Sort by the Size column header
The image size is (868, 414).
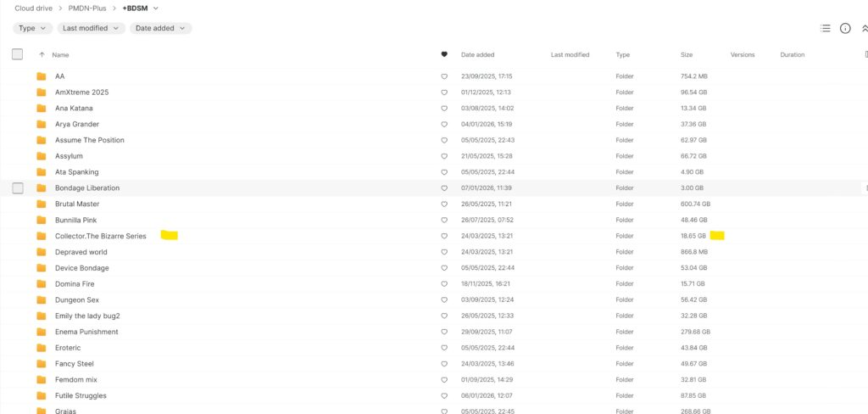[x=687, y=54]
